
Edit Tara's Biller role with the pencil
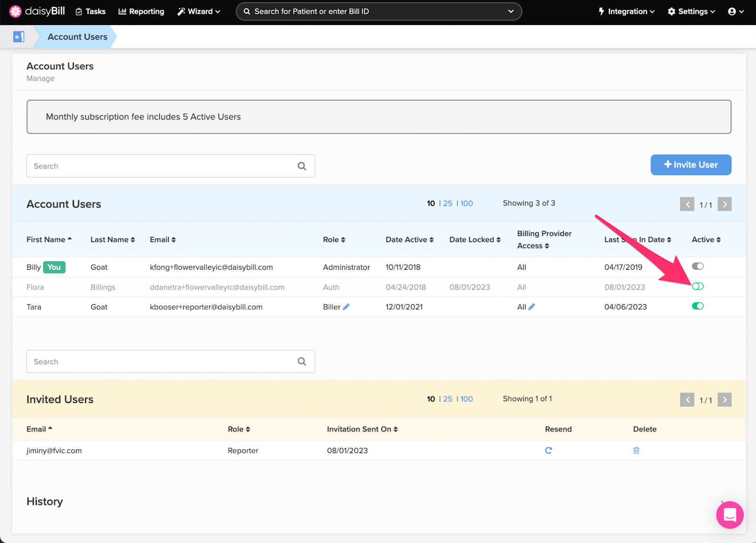(x=347, y=307)
